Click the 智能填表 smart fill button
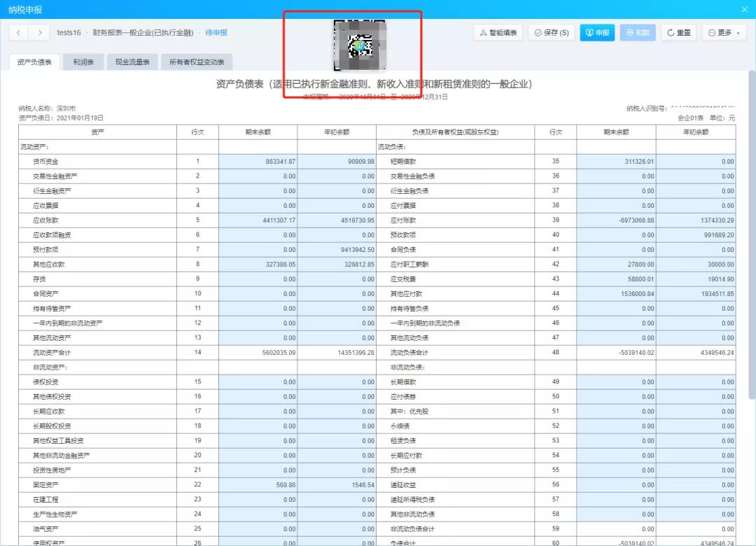The image size is (756, 546). click(498, 33)
